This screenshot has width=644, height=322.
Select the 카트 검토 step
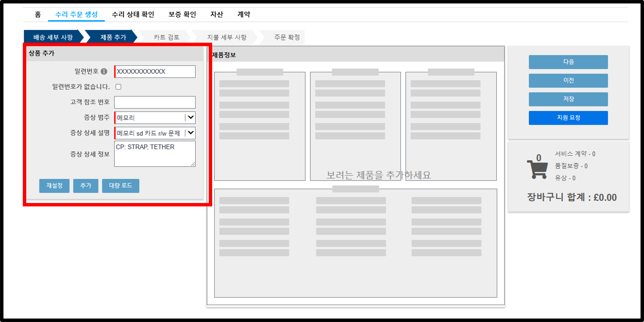click(x=167, y=37)
